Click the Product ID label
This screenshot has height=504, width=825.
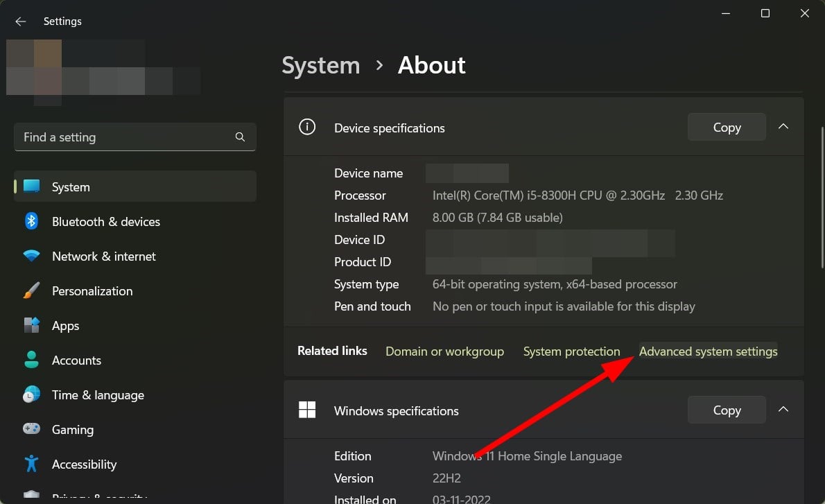pyautogui.click(x=363, y=262)
